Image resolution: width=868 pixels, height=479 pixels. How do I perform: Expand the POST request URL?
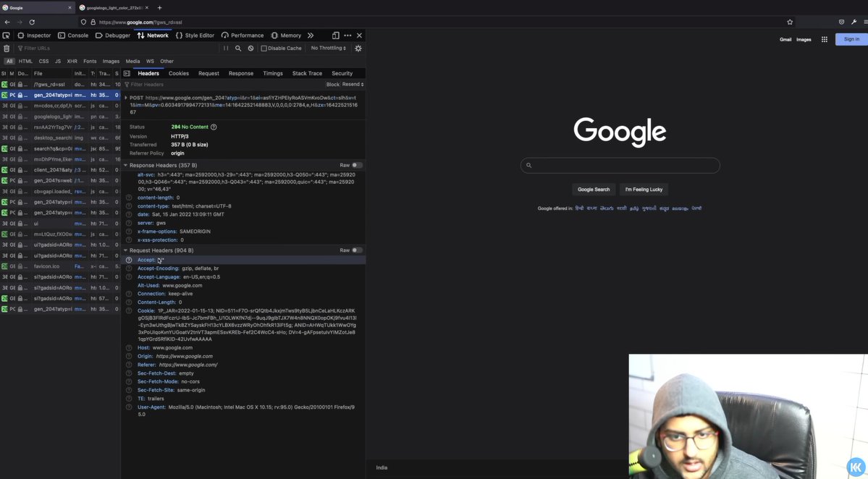pyautogui.click(x=126, y=98)
